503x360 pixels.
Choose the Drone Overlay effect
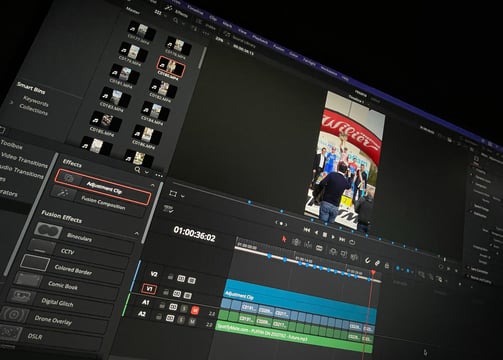tap(53, 320)
